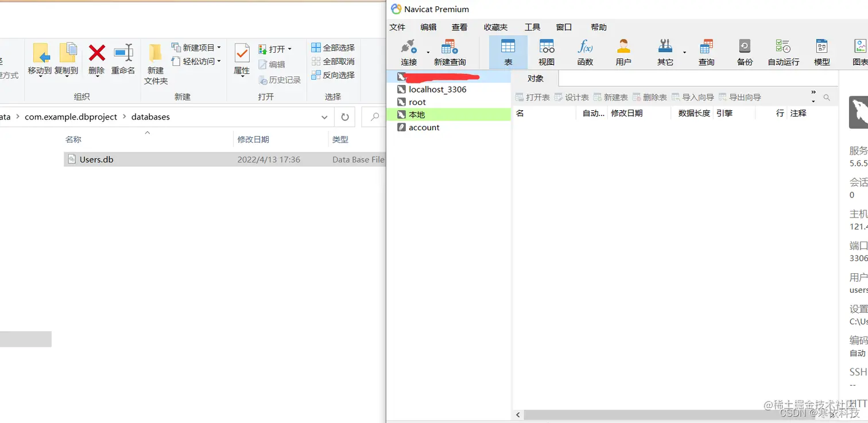The image size is (868, 423).
Task: Click the com.example.dbproject breadcrumb
Action: (71, 117)
